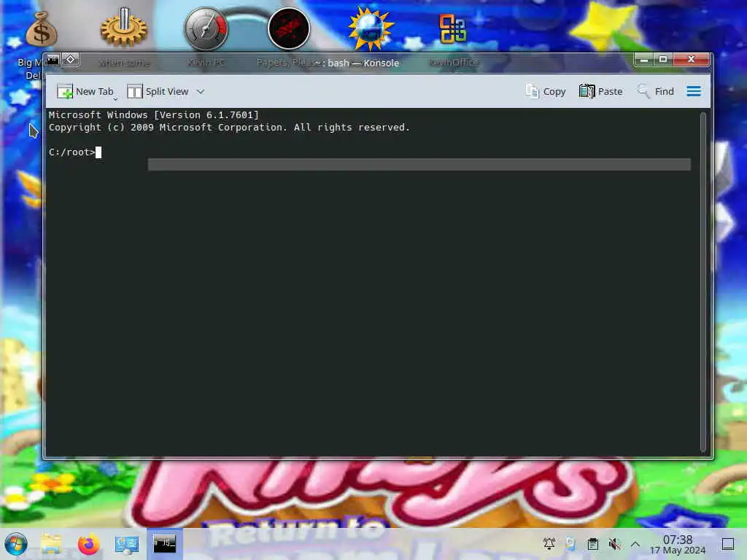
Task: Open Find in the Konsole toolbar
Action: (656, 91)
